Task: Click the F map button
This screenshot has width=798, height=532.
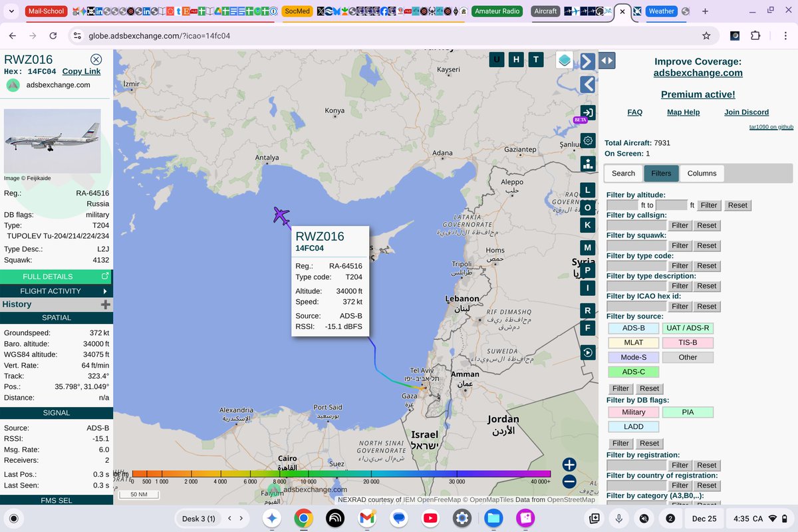Action: [587, 328]
